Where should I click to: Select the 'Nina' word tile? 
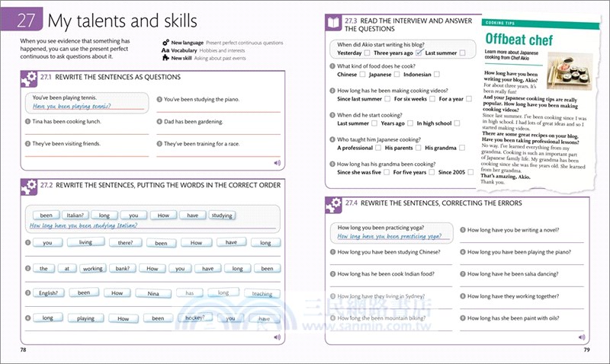point(153,293)
